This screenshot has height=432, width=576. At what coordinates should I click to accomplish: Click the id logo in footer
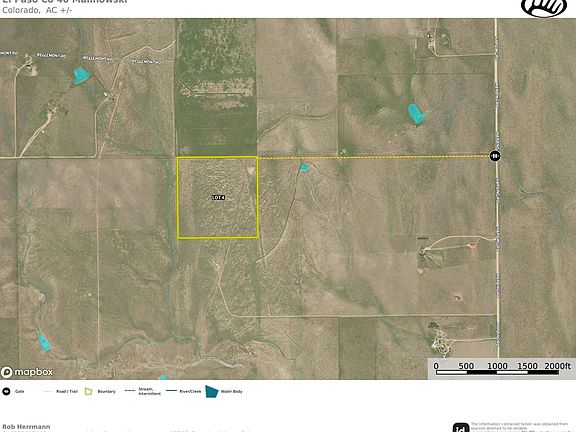pyautogui.click(x=461, y=428)
